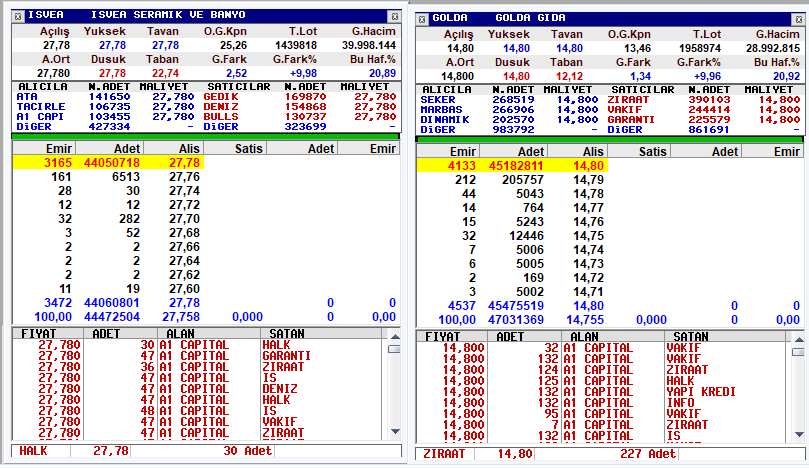
Task: Select highlighted ISVEA bid row 27,78
Action: point(108,163)
